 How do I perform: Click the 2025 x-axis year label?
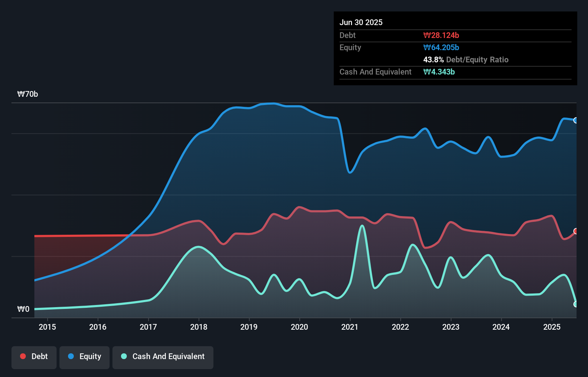[552, 327]
